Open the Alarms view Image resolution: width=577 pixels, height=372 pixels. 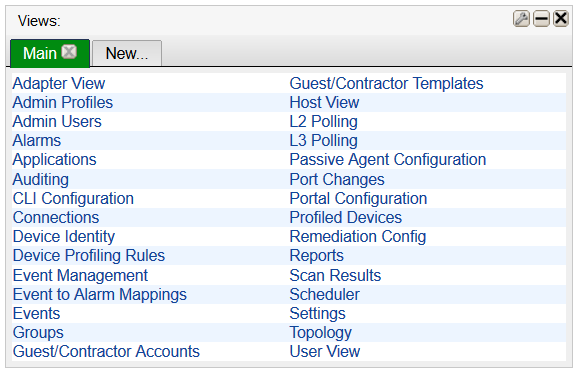pos(37,141)
